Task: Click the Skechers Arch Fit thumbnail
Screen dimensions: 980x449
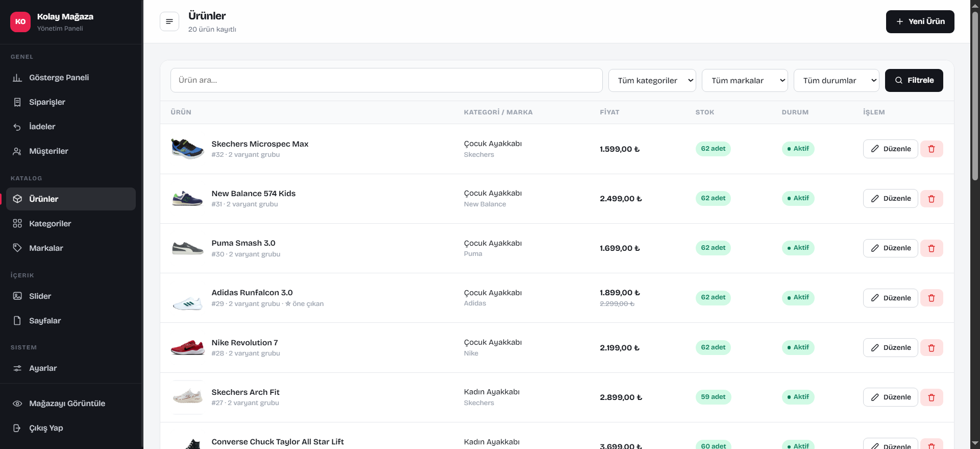Action: [187, 397]
